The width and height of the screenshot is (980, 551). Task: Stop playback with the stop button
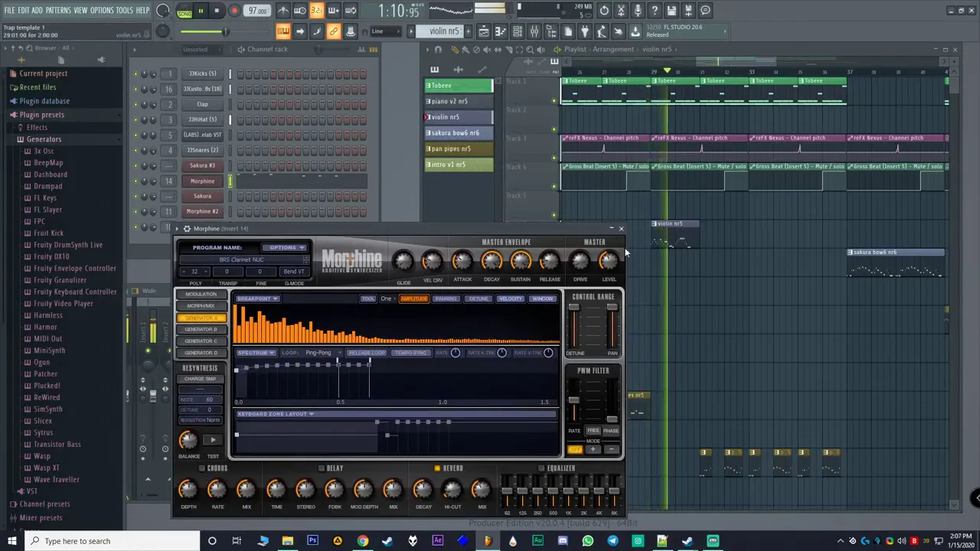click(x=217, y=11)
